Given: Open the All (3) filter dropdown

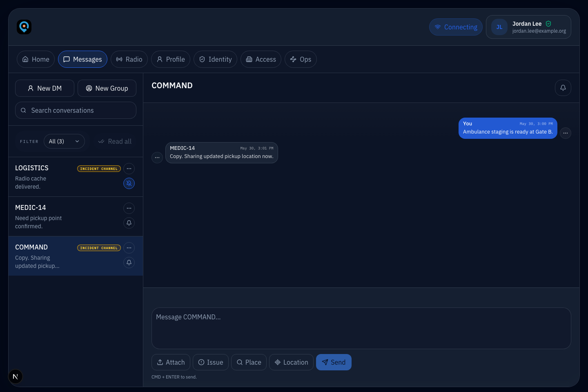Looking at the screenshot, I should [64, 141].
